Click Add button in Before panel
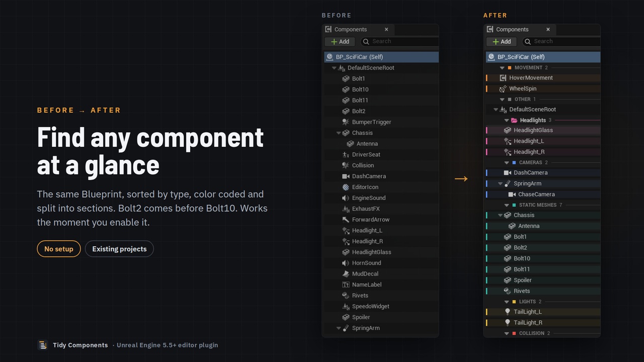644x362 pixels. [x=340, y=42]
